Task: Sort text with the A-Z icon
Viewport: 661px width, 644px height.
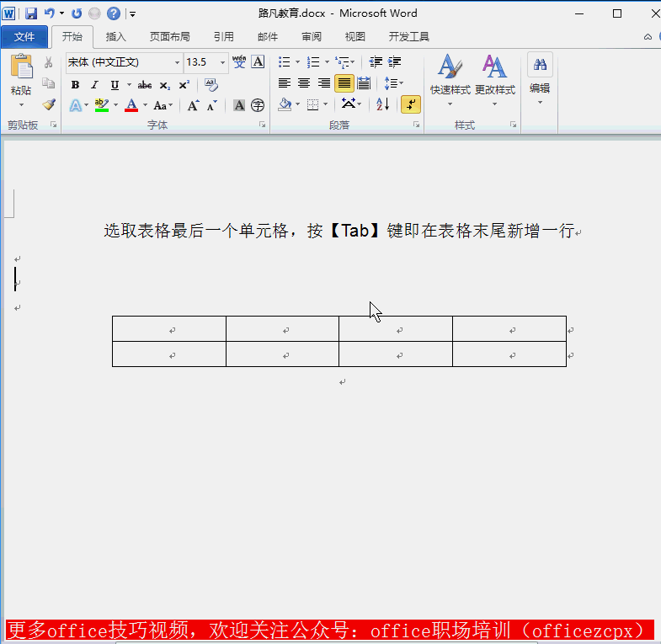Action: click(383, 104)
